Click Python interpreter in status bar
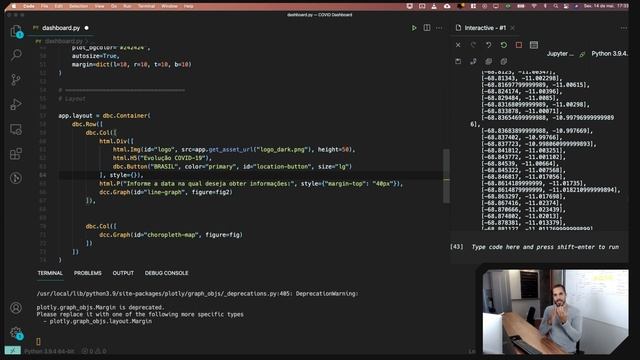Image resolution: width=640 pixels, height=360 pixels. pos(50,351)
